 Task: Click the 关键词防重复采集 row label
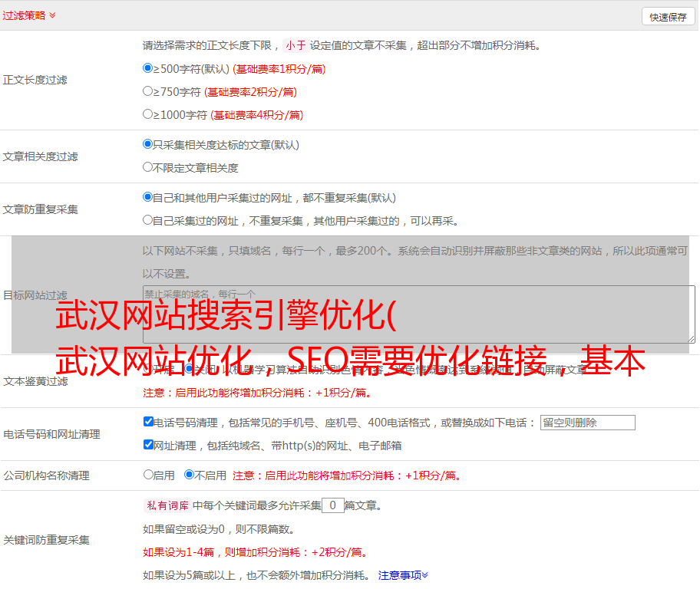(x=46, y=540)
